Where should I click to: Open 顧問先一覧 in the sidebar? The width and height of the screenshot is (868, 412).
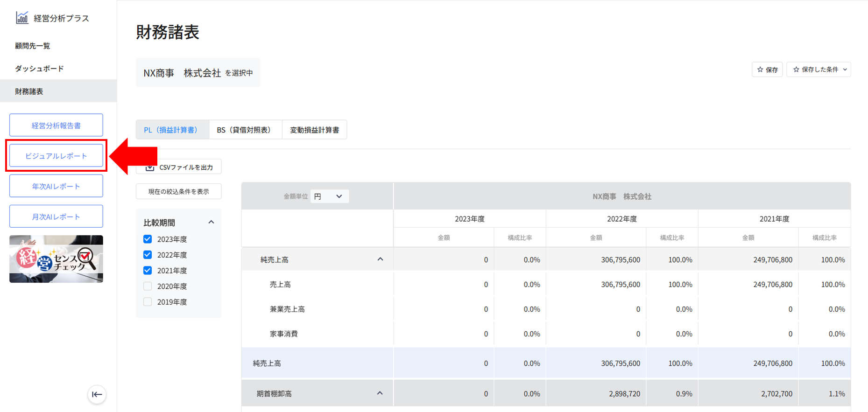click(33, 46)
